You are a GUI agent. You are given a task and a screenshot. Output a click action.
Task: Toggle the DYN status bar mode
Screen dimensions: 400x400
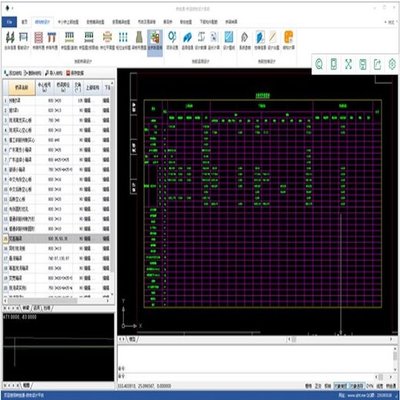(370, 386)
